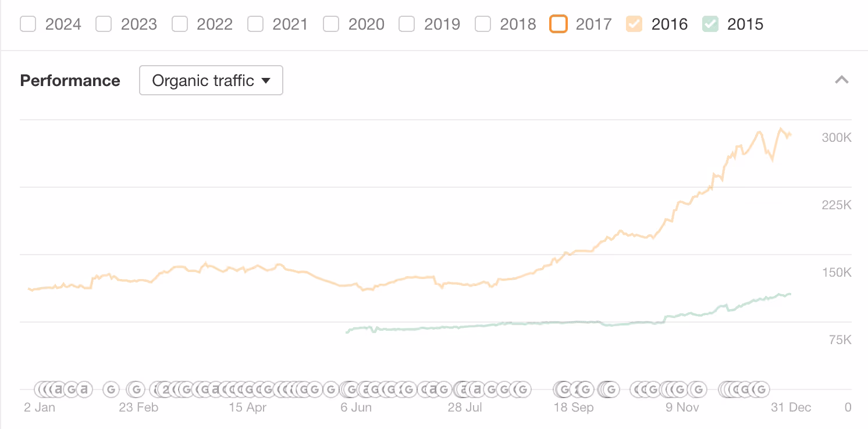Enable the 2024 year checkbox

[x=28, y=24]
